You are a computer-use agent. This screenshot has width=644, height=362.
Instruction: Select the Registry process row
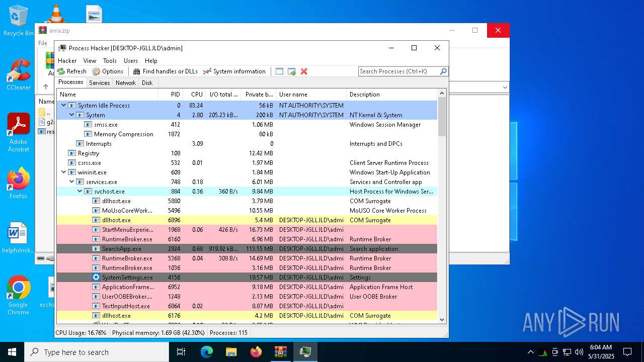tap(247, 153)
